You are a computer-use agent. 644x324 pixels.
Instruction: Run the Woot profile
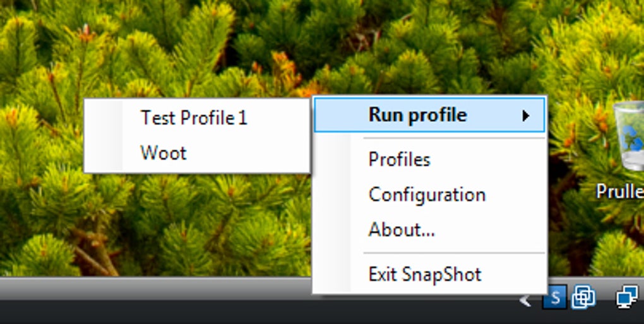pyautogui.click(x=164, y=153)
